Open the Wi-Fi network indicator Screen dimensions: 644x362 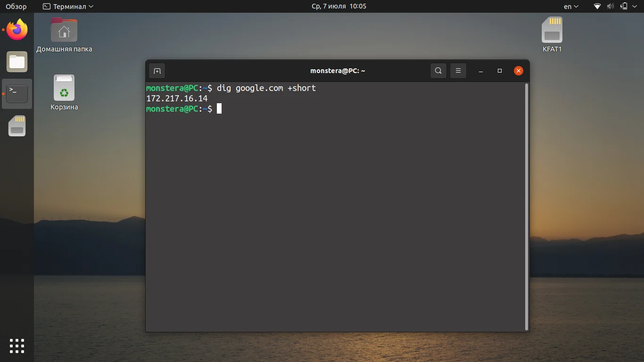597,7
